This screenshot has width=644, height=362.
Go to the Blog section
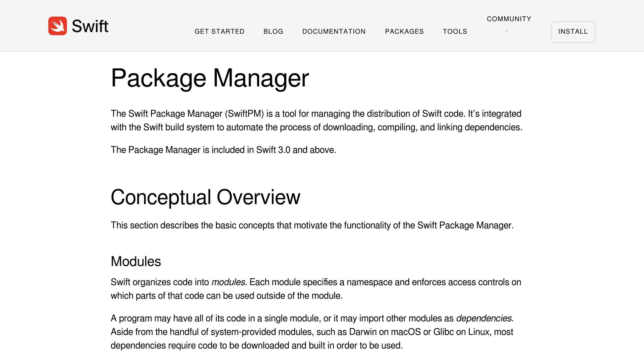[x=273, y=31]
